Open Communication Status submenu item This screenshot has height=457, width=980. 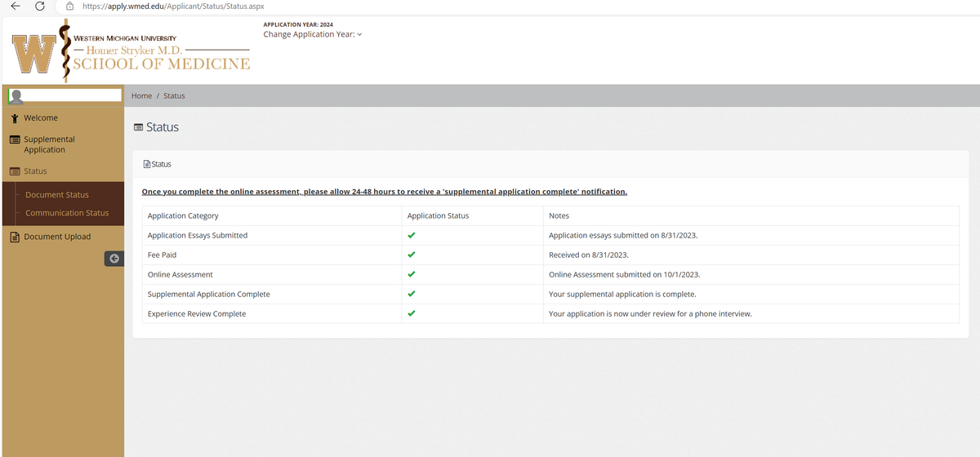point(67,213)
